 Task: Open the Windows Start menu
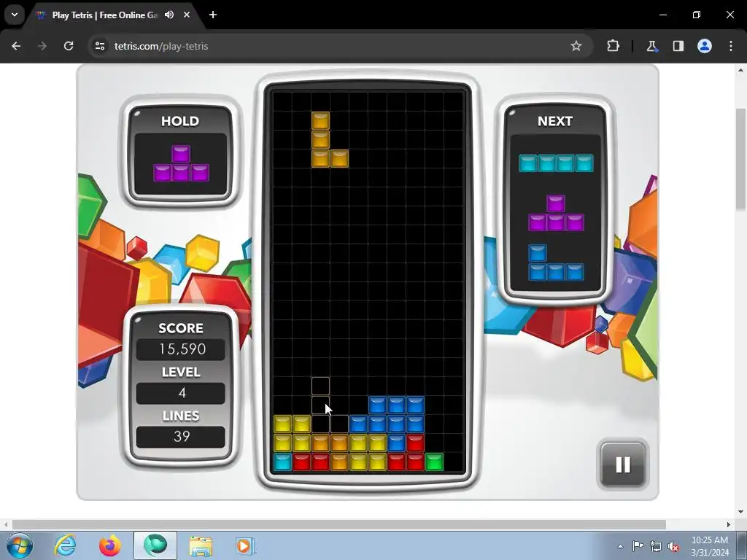(x=20, y=545)
